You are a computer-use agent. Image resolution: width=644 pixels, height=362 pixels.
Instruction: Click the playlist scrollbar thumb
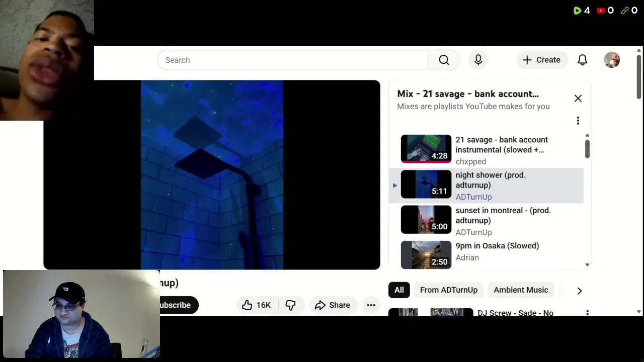[x=587, y=149]
